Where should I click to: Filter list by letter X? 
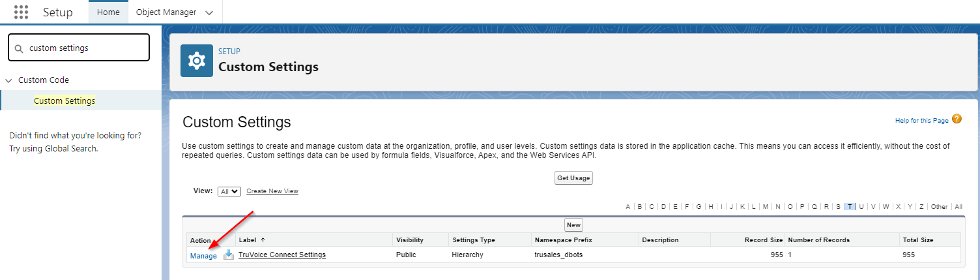tap(899, 207)
